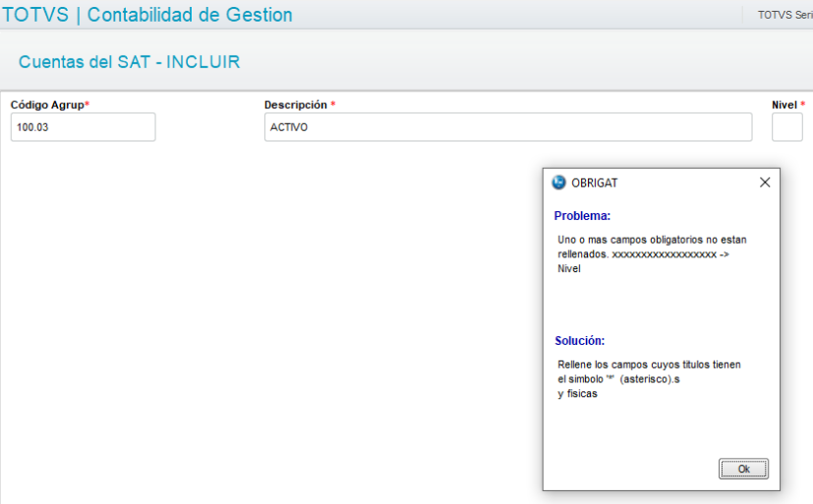
Task: Click the TOTVS Serie label at top right
Action: (785, 15)
